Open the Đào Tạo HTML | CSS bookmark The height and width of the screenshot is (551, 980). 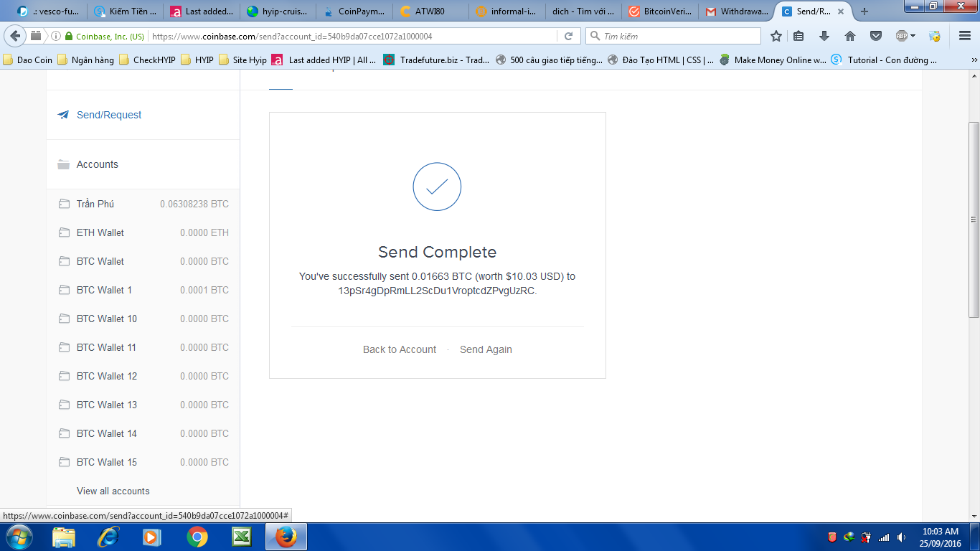pyautogui.click(x=661, y=60)
